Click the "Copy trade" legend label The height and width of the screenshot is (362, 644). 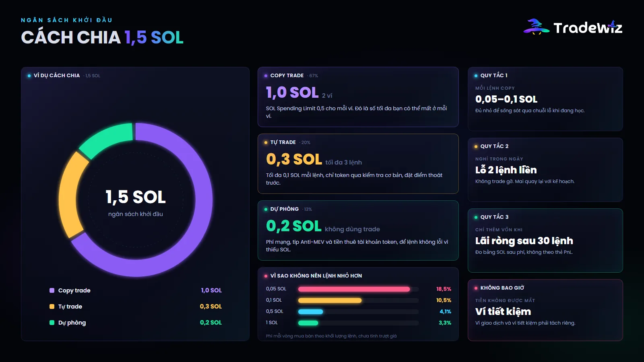(74, 290)
